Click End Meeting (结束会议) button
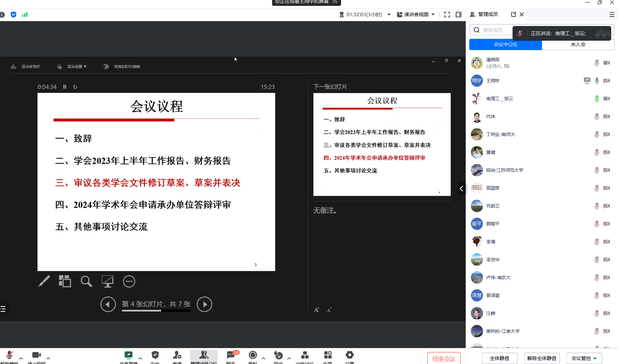Screen dimensions: 619x364 coord(444,358)
